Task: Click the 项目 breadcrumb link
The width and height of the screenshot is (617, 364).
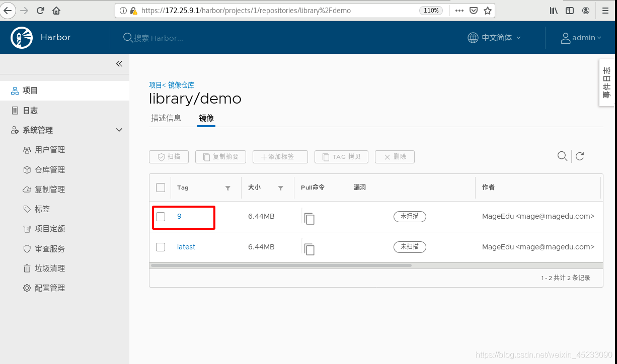Action: pos(156,85)
